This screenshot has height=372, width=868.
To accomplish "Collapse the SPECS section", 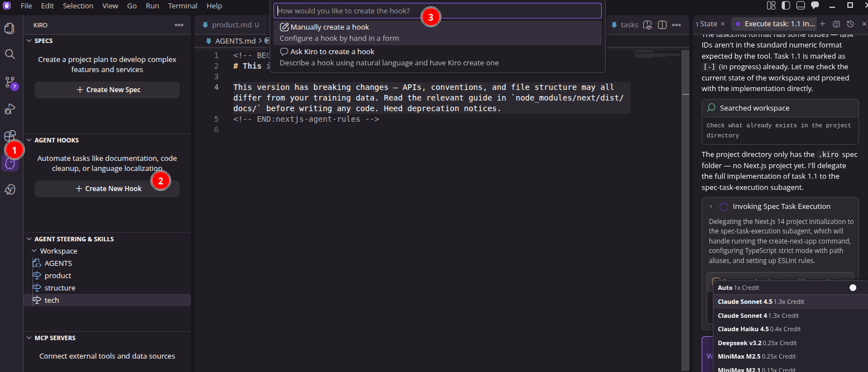I will [x=29, y=41].
